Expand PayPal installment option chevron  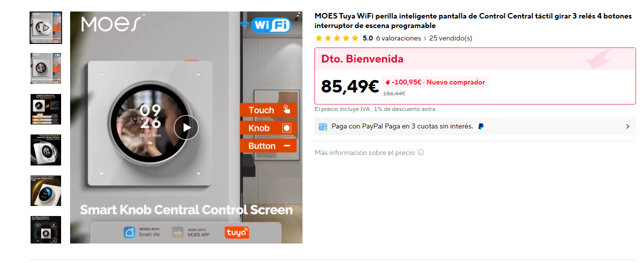pos(627,126)
